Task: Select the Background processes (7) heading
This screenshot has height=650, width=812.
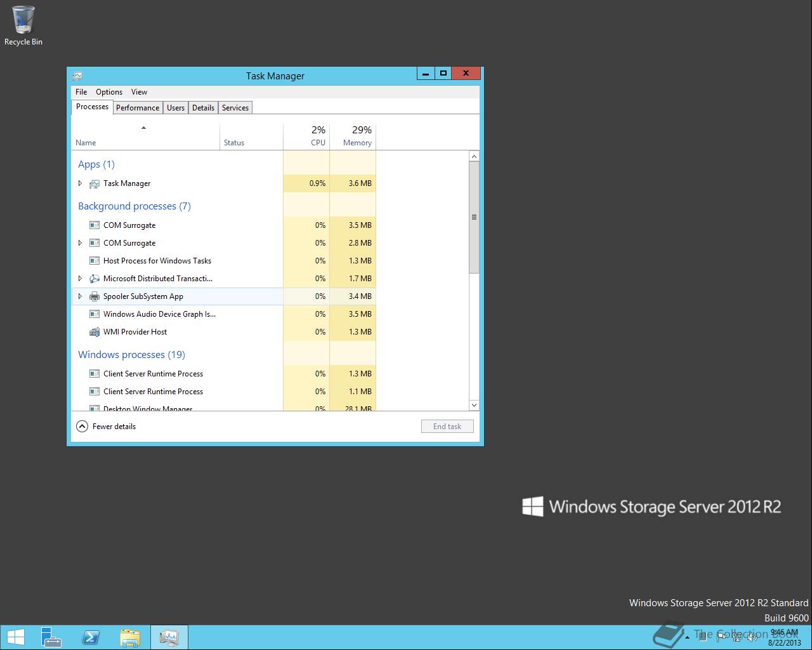Action: (x=134, y=206)
